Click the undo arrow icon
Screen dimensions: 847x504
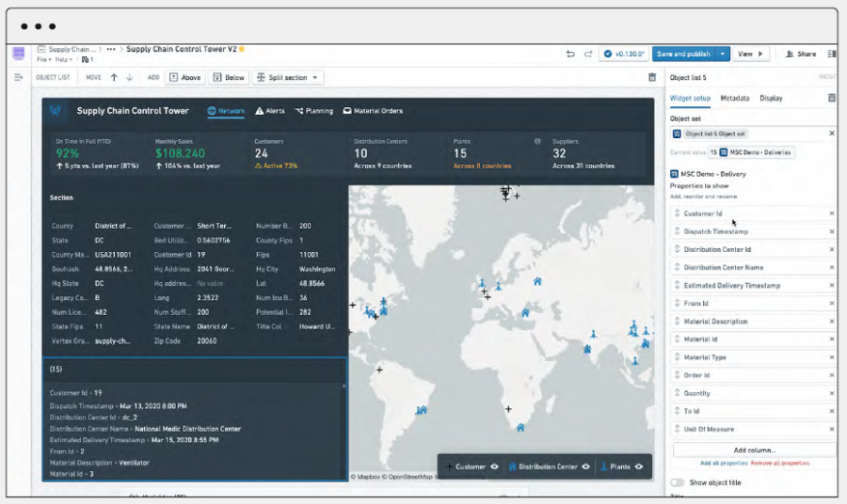[x=570, y=54]
